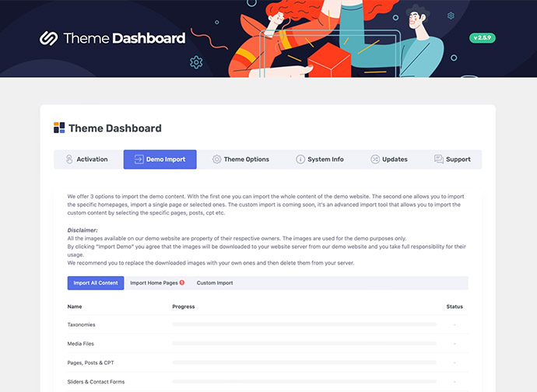
Task: Click the red badge on Import Home Pages
Action: (x=182, y=282)
